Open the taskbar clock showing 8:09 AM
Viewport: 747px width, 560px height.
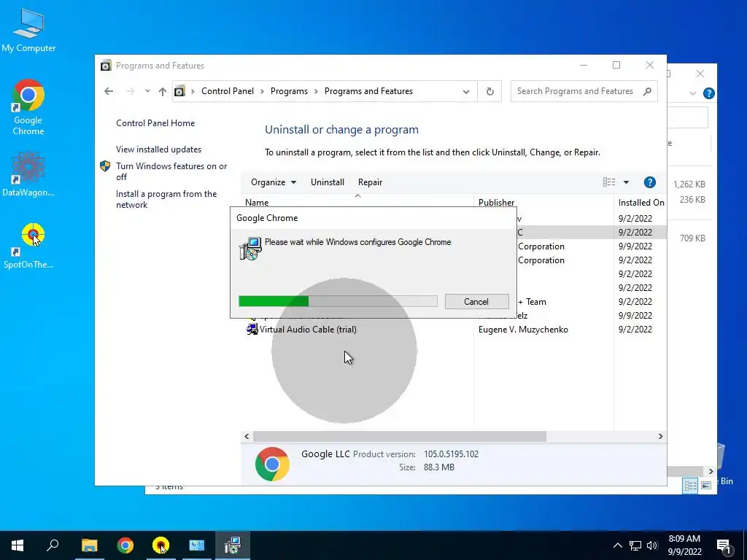[x=684, y=545]
